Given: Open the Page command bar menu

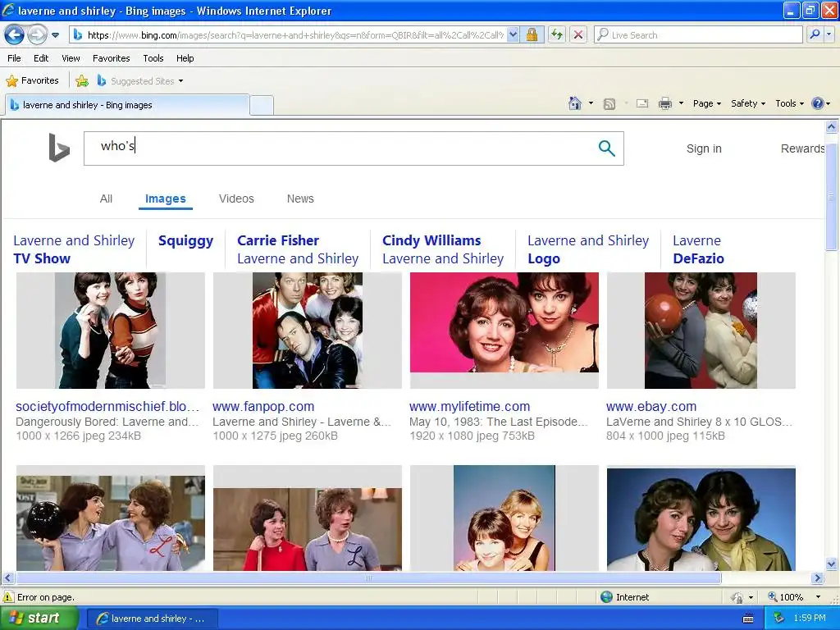Looking at the screenshot, I should (x=706, y=103).
